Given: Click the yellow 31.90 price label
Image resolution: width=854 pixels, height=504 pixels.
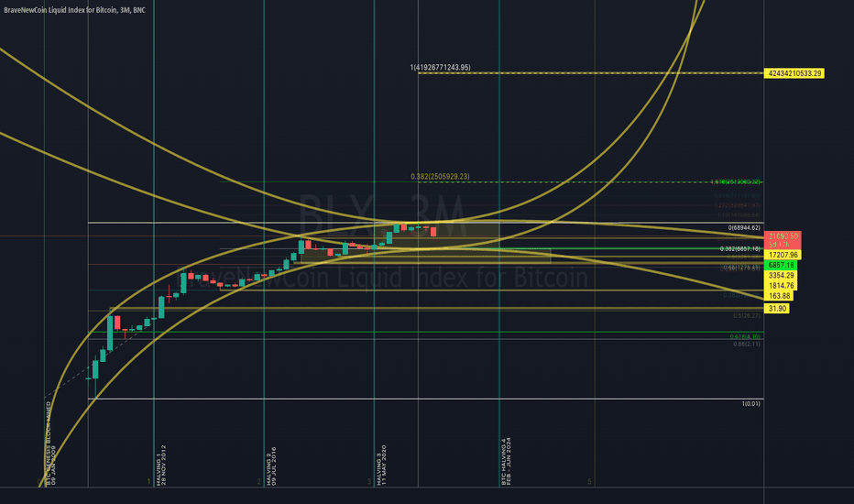Looking at the screenshot, I should click(777, 309).
